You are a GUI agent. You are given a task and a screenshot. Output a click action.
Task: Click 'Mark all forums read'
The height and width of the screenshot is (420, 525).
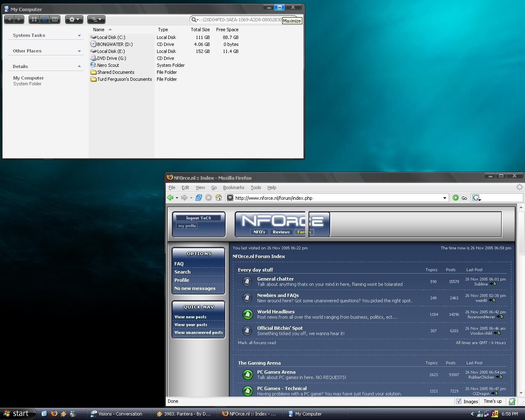[x=257, y=343]
